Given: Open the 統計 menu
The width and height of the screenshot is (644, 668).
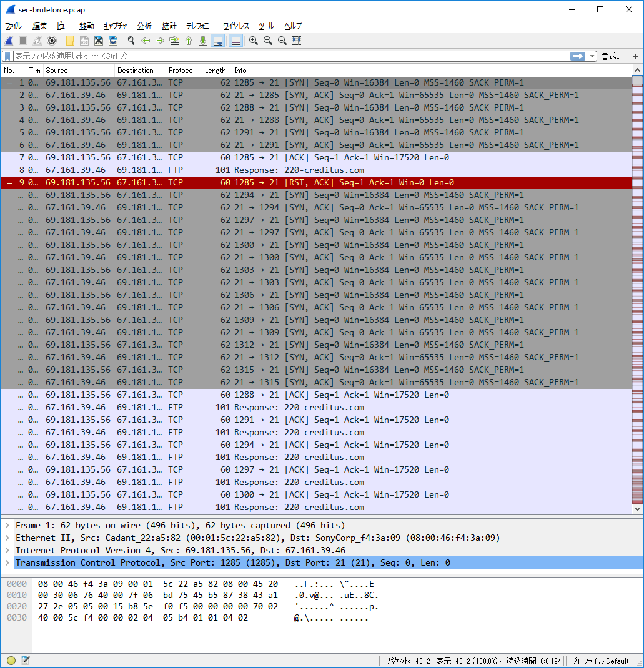Looking at the screenshot, I should coord(169,26).
